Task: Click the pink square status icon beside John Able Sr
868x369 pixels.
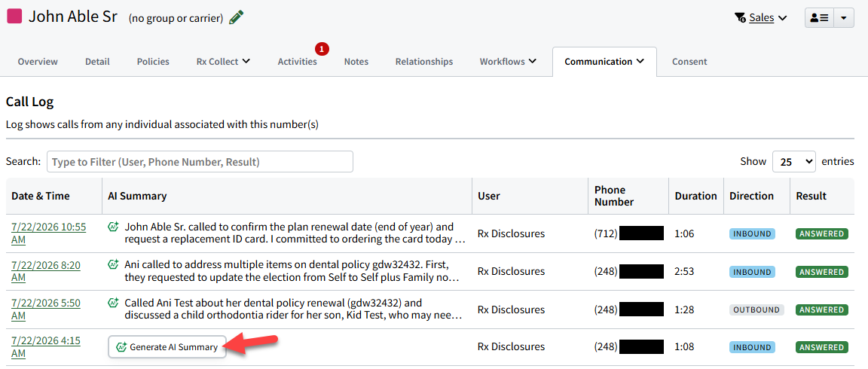Action: point(14,16)
